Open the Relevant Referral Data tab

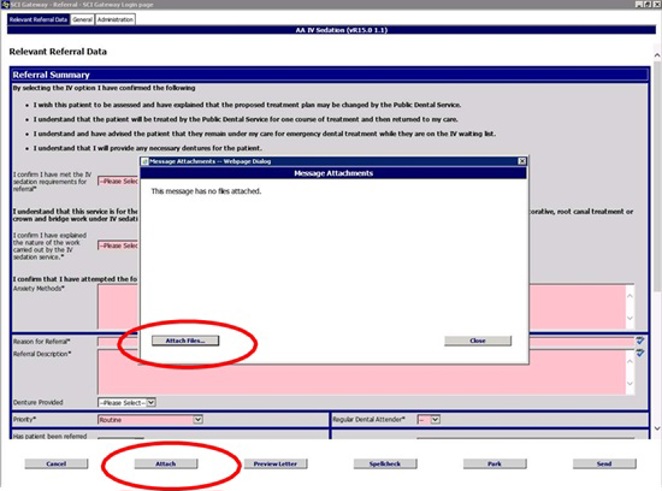[38, 19]
